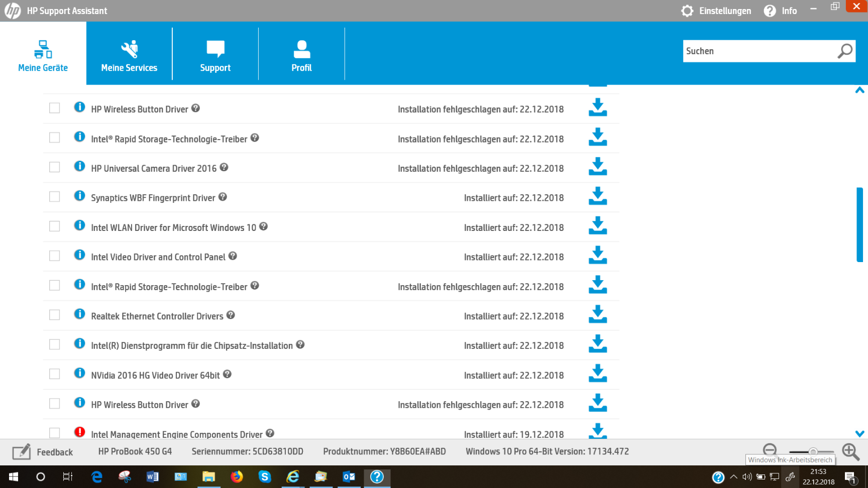Open Word from the taskbar
Screen dimensions: 868x488
152,477
